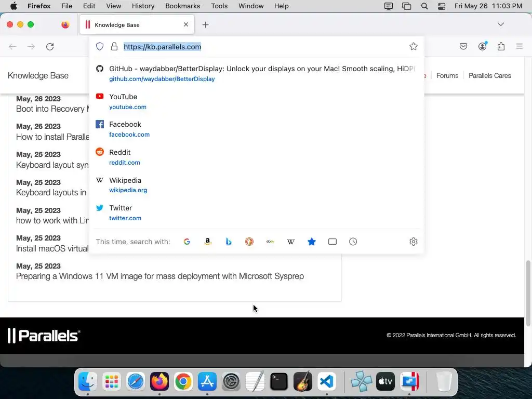Open Spotlight search in menu bar
Screen dimensions: 532x399
(424, 6)
